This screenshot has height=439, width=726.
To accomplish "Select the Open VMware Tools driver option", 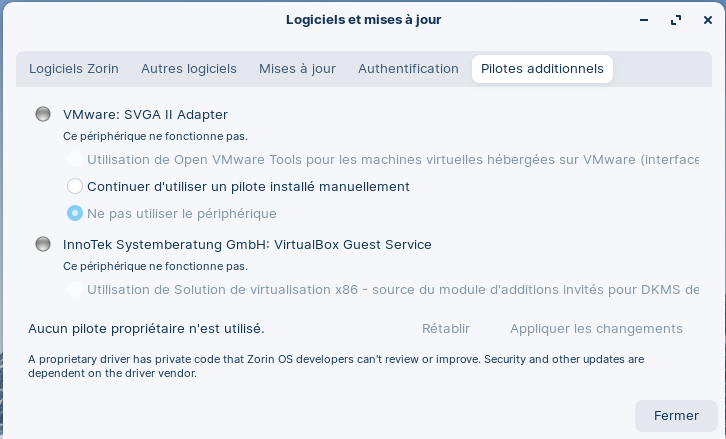I will coord(75,160).
